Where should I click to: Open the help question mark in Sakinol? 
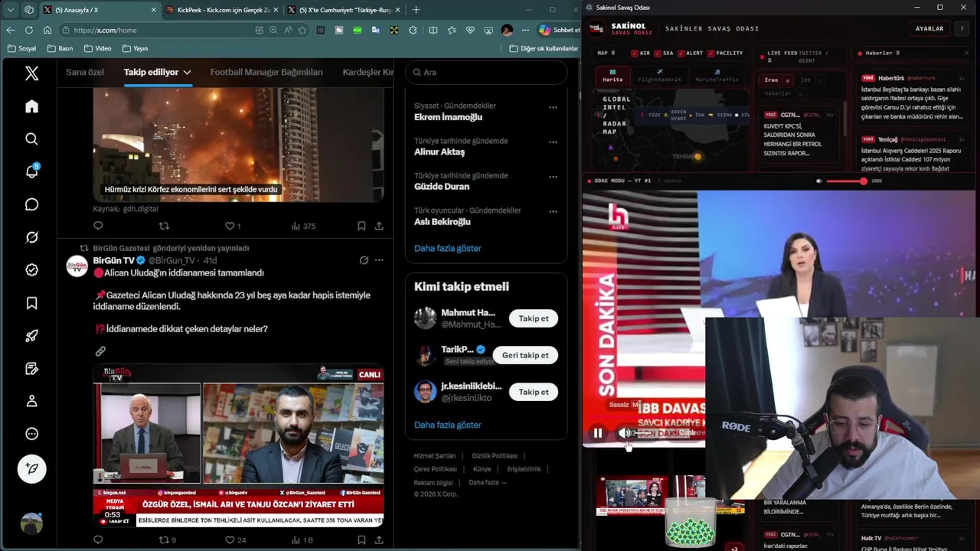pyautogui.click(x=962, y=28)
